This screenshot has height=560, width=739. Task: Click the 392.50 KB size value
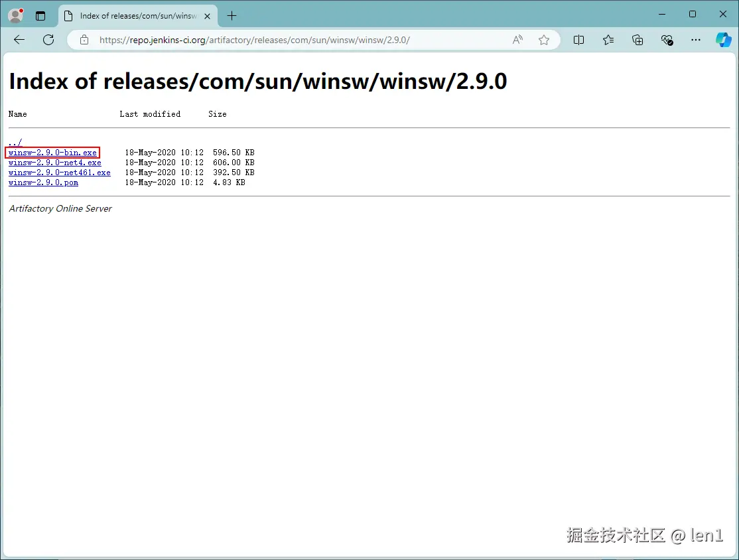[x=234, y=173]
